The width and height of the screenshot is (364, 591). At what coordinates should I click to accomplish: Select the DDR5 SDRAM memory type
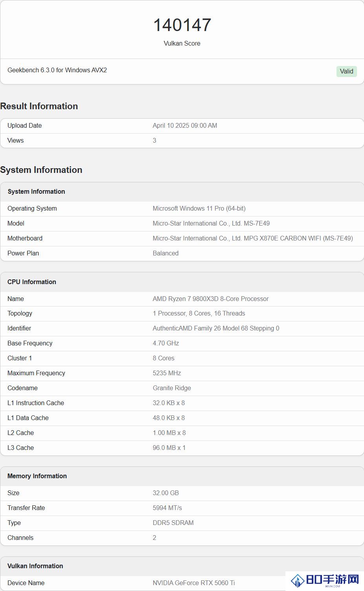tap(173, 523)
